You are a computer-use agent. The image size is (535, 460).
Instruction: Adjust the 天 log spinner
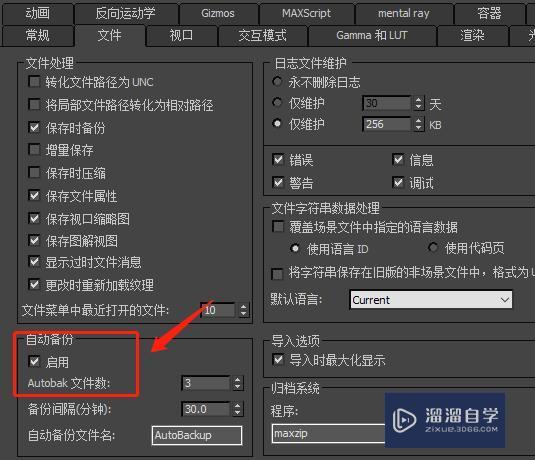click(419, 103)
